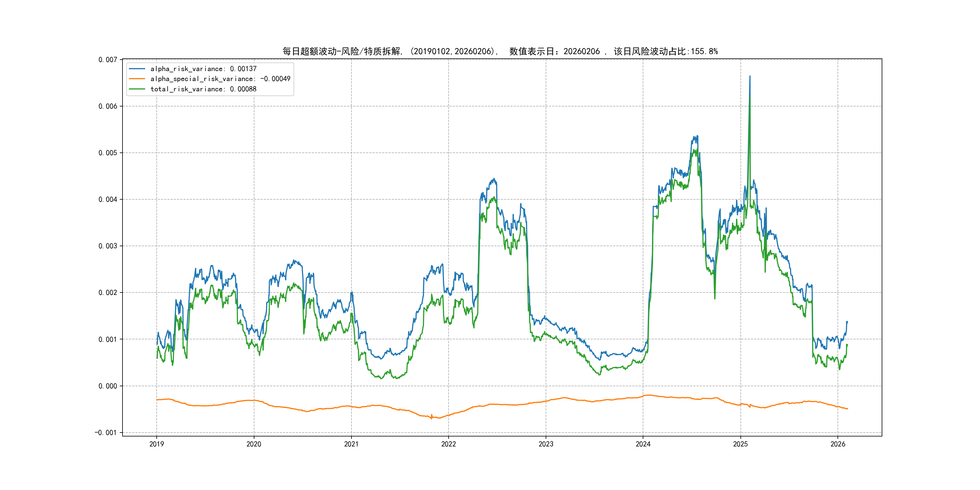Click the blue line's final endpoint in 2026

[847, 322]
